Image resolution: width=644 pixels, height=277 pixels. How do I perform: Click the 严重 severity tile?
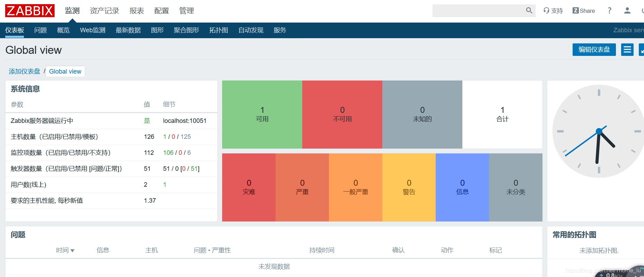click(x=302, y=187)
